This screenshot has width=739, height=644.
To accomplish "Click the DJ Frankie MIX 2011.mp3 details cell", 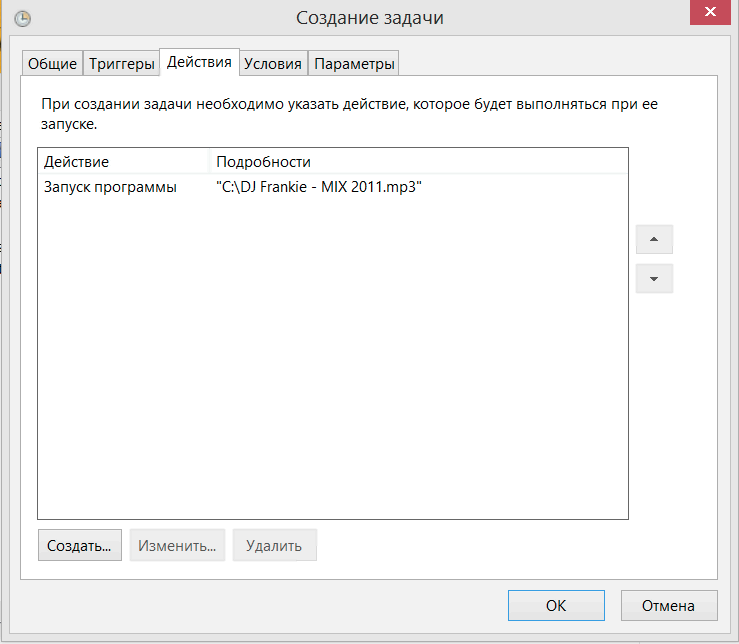I will coord(318,187).
